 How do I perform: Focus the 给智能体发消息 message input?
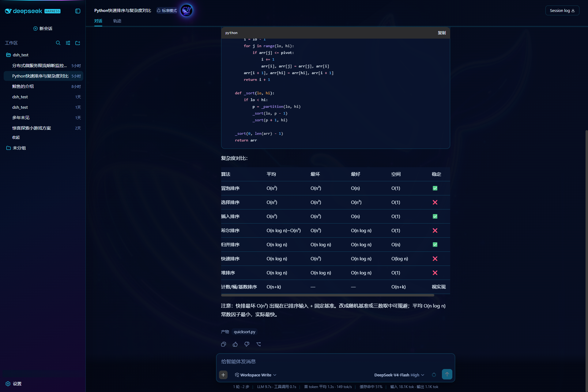[x=335, y=361]
